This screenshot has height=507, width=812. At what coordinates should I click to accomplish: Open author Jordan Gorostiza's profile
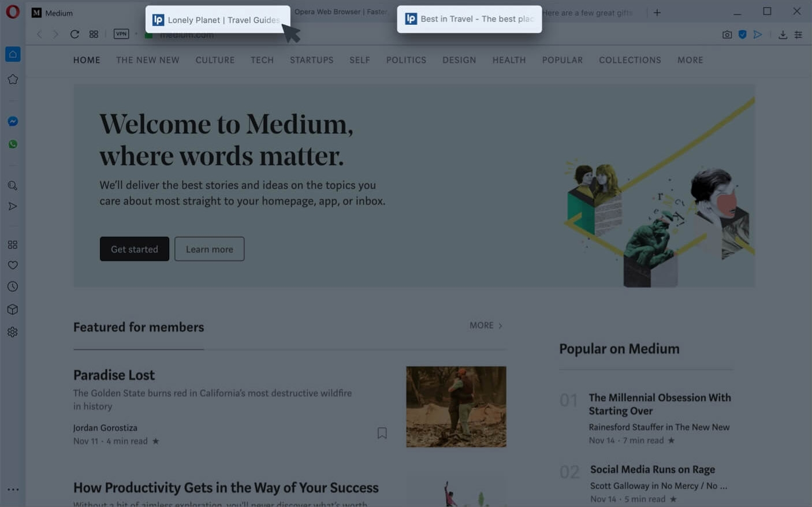pos(105,428)
